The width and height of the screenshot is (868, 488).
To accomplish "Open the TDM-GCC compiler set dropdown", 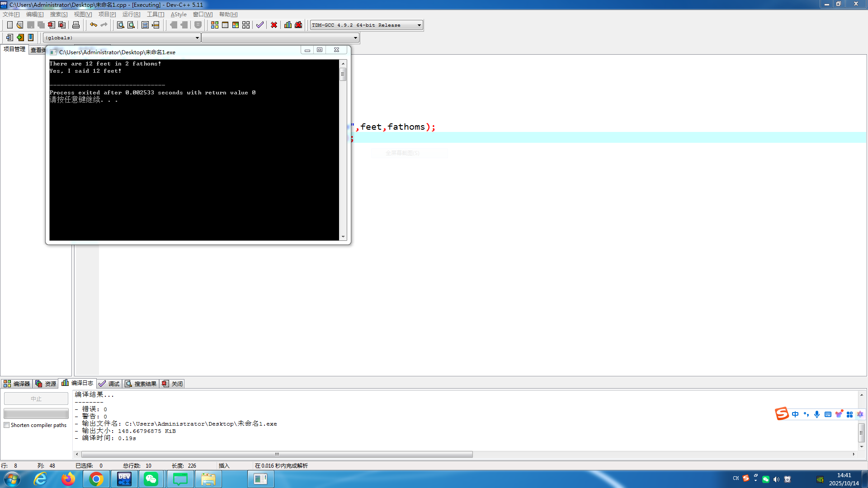I will [x=419, y=25].
